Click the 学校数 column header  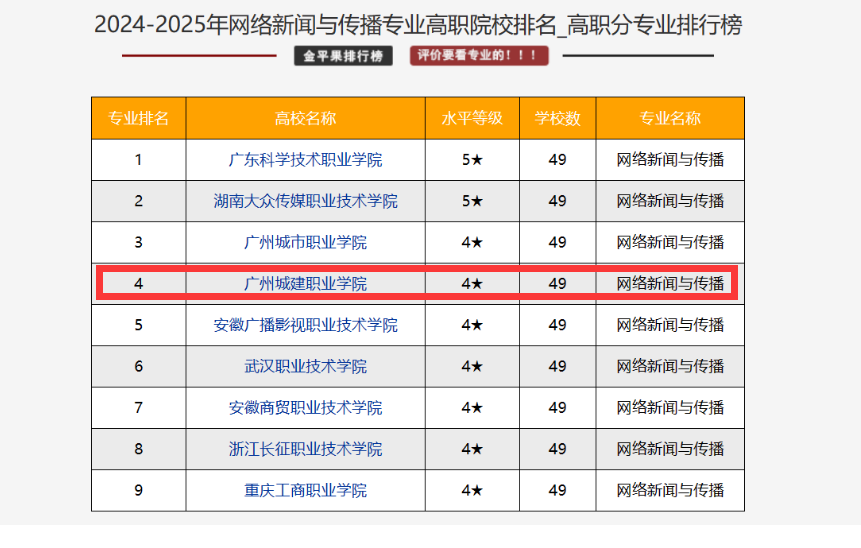click(557, 118)
